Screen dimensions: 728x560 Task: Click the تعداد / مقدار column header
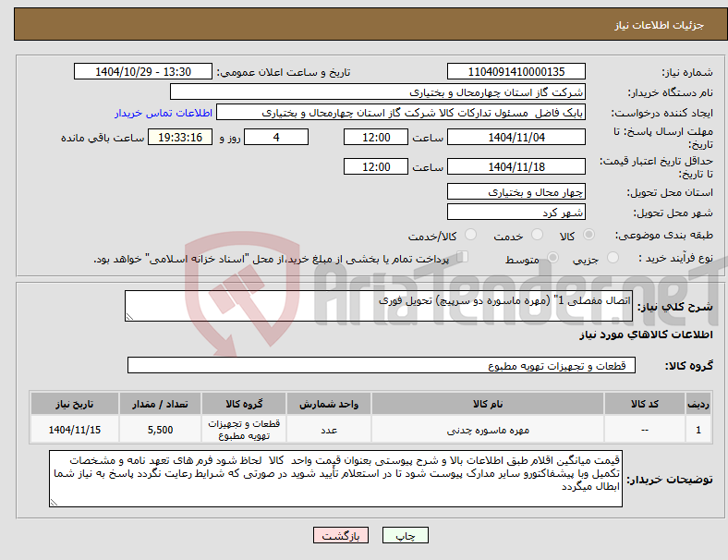point(160,404)
